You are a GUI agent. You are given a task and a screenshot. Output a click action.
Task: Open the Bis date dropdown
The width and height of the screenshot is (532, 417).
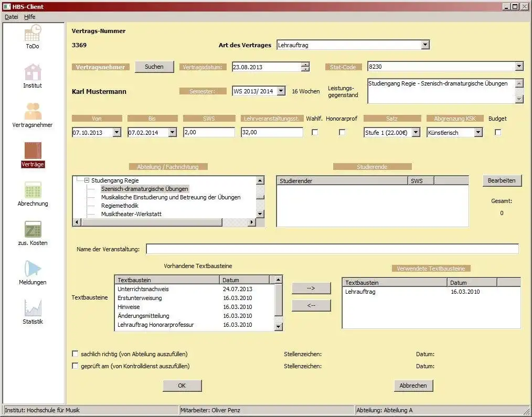pyautogui.click(x=173, y=132)
